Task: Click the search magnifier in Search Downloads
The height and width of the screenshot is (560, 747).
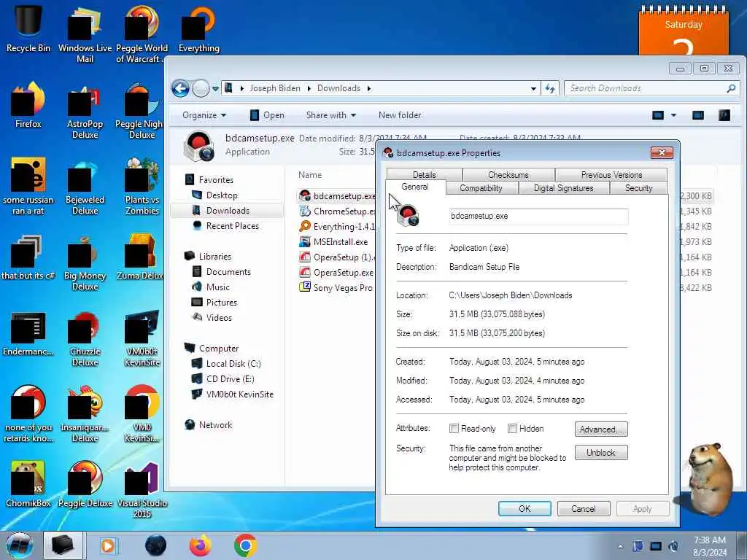Action: tap(731, 88)
